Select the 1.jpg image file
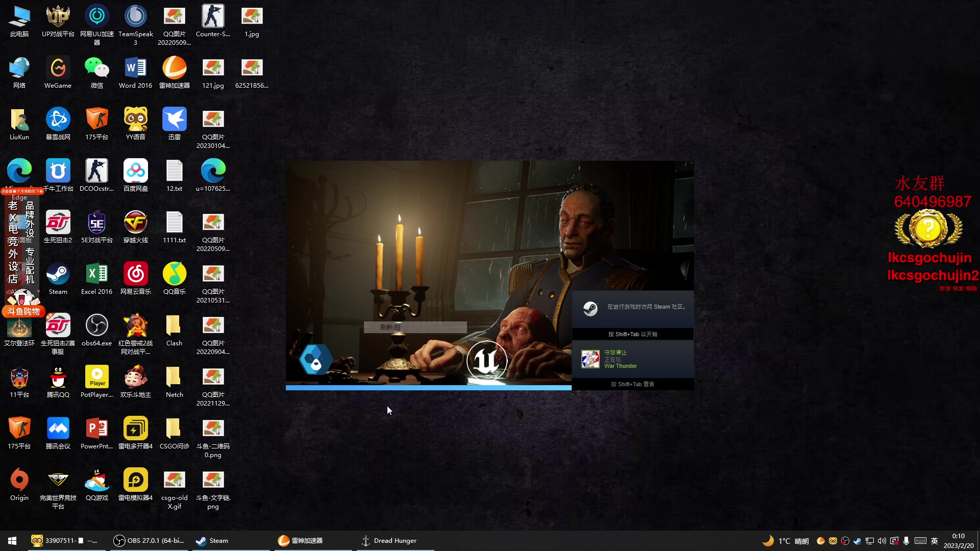The width and height of the screenshot is (980, 551). point(252,21)
